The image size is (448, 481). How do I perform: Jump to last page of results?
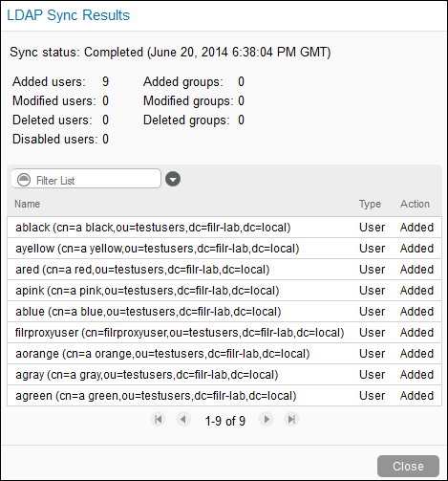291,420
